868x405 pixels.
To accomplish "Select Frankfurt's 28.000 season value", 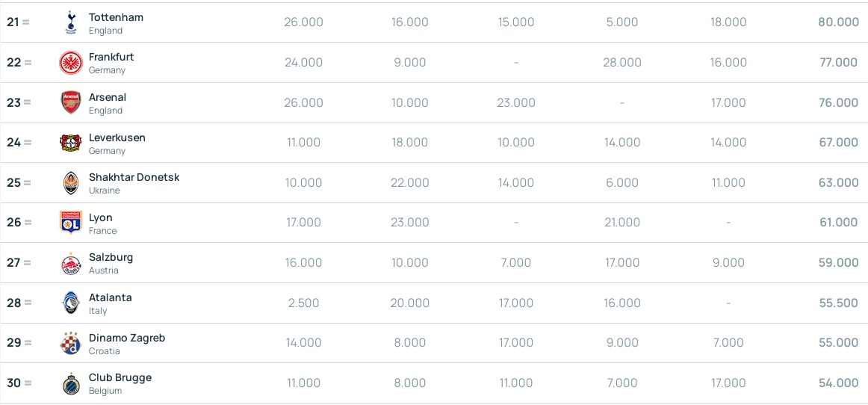I will point(622,62).
